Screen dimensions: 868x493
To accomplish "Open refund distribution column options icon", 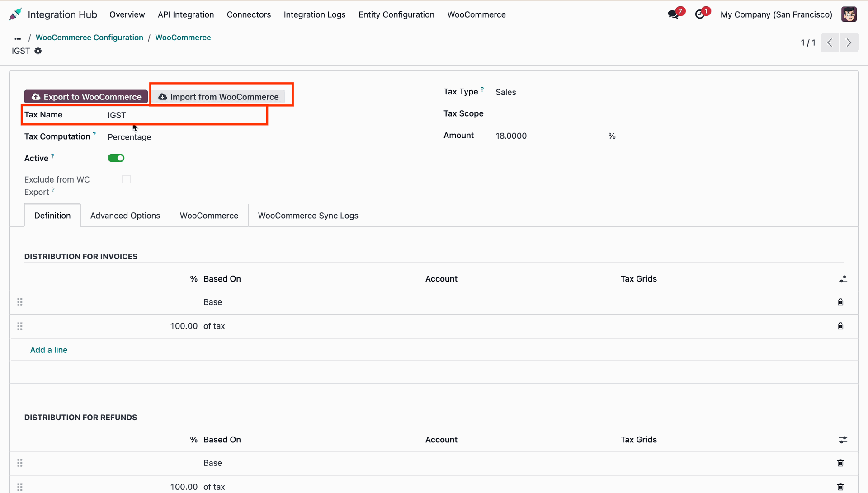I will click(x=843, y=440).
